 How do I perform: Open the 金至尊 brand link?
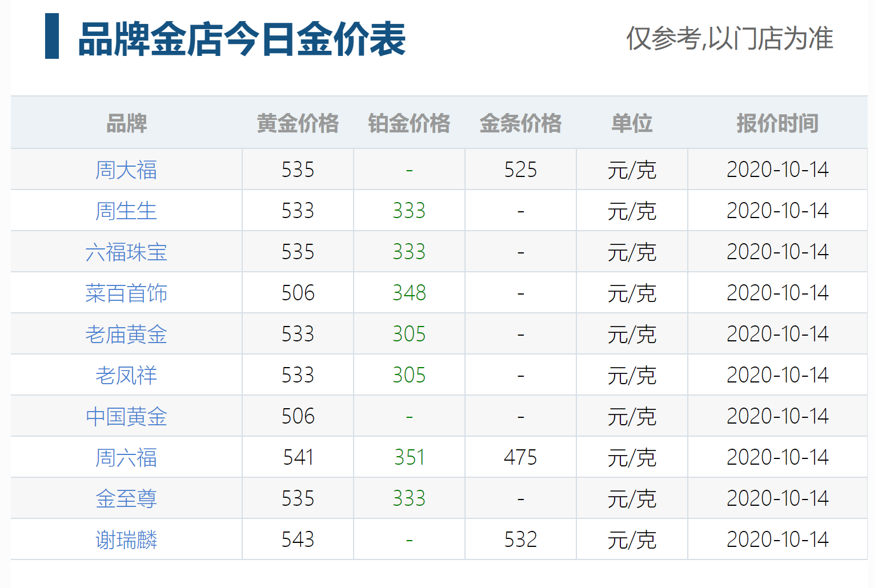click(126, 498)
